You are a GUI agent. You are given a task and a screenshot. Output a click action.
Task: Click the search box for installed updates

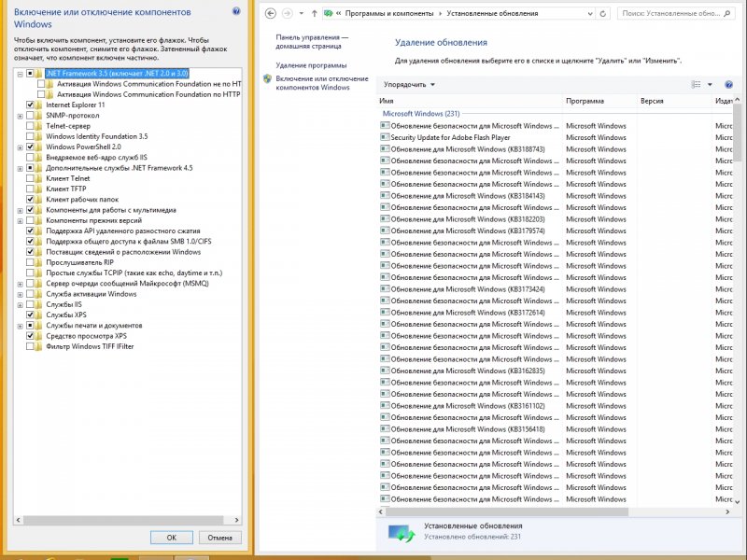[675, 14]
